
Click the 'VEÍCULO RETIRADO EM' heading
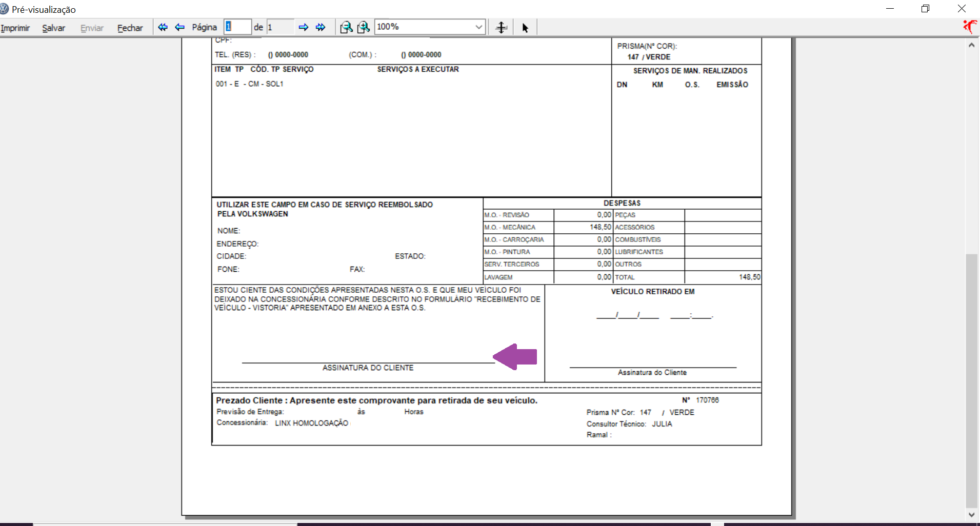(x=653, y=292)
